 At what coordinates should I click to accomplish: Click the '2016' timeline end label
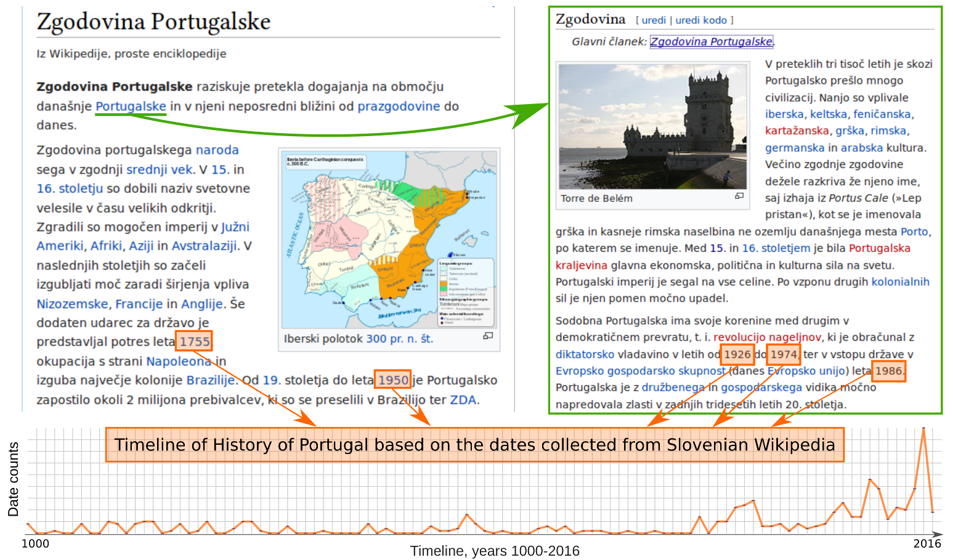(x=927, y=543)
